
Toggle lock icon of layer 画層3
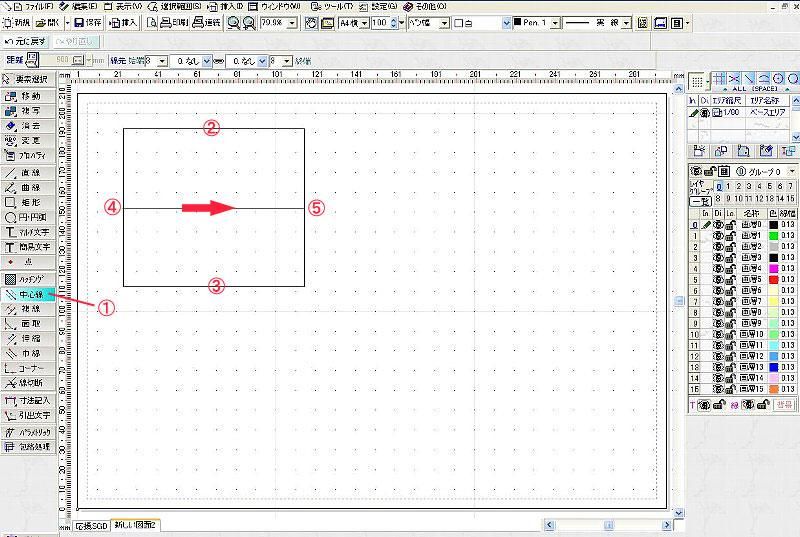[x=731, y=258]
